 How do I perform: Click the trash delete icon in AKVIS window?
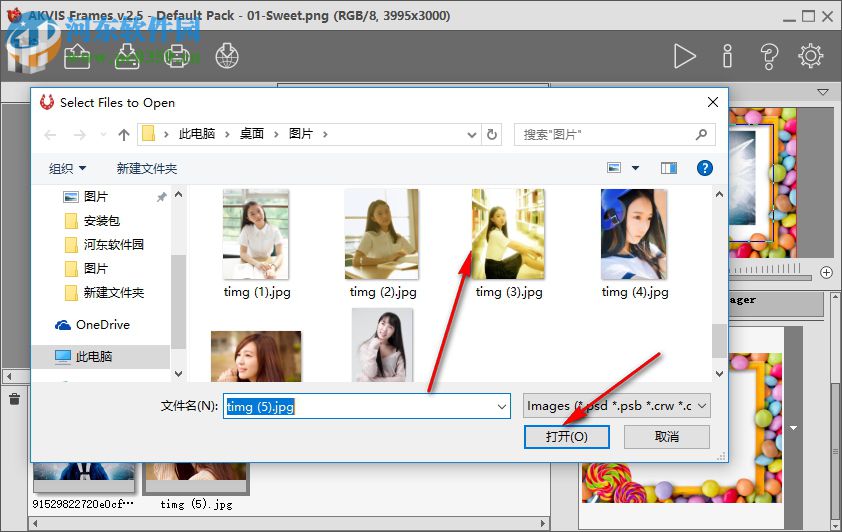pyautogui.click(x=14, y=399)
